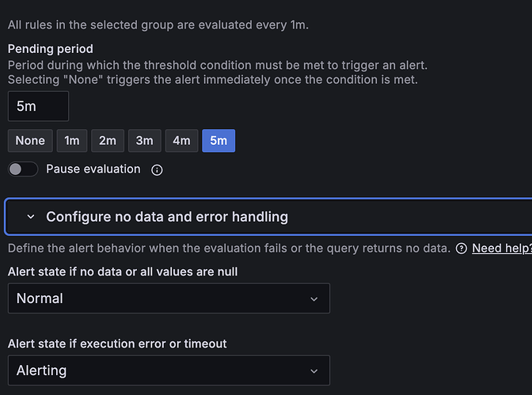Select the 4m pending period preset

pyautogui.click(x=181, y=140)
